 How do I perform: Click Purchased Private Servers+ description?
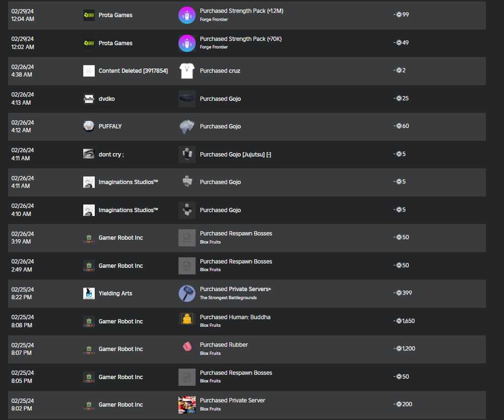coord(235,289)
